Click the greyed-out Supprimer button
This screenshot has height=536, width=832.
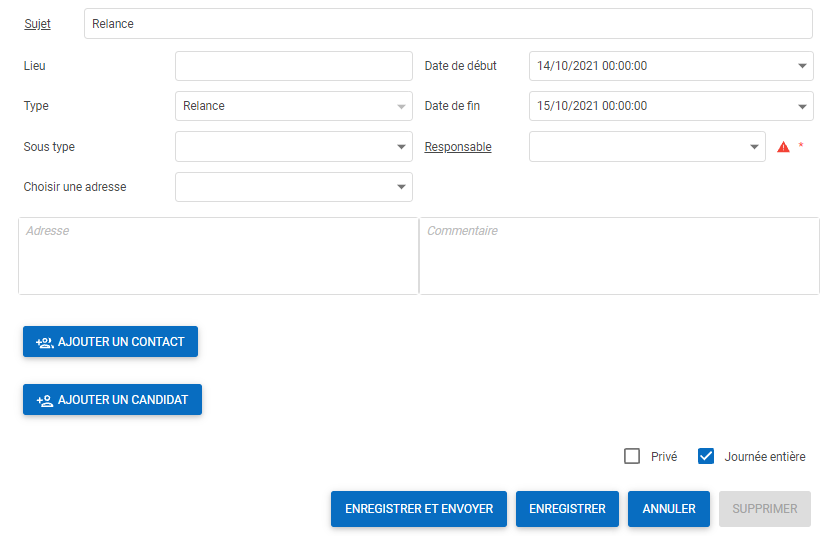tap(764, 509)
